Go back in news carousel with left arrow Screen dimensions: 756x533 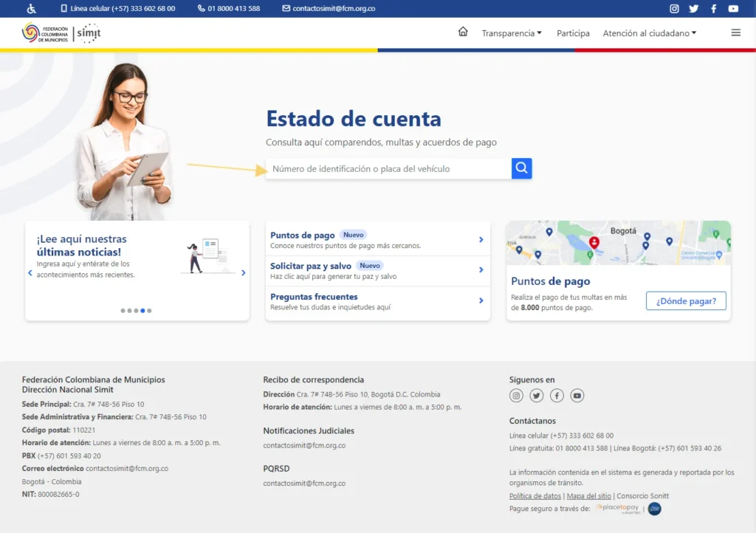(x=30, y=273)
